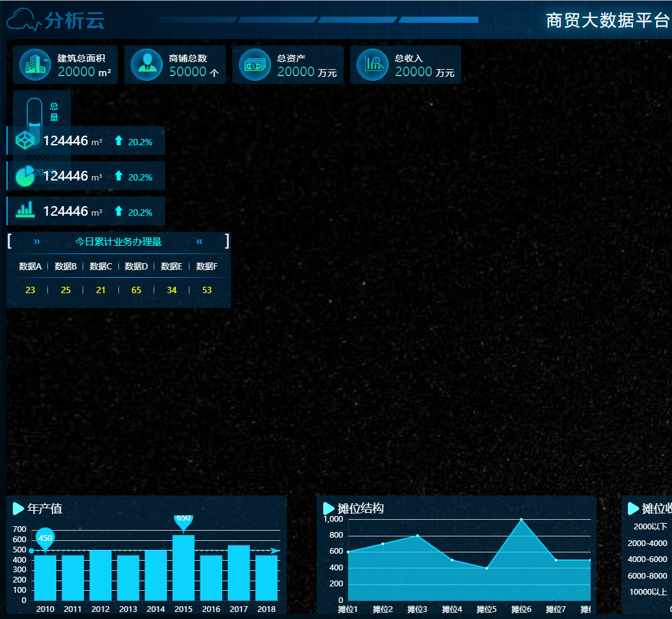This screenshot has width=672, height=619.
Task: Click the 2000以下 range label
Action: click(651, 527)
